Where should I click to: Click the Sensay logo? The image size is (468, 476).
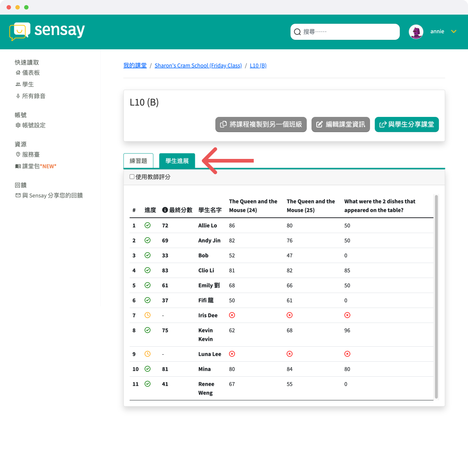coord(47,31)
